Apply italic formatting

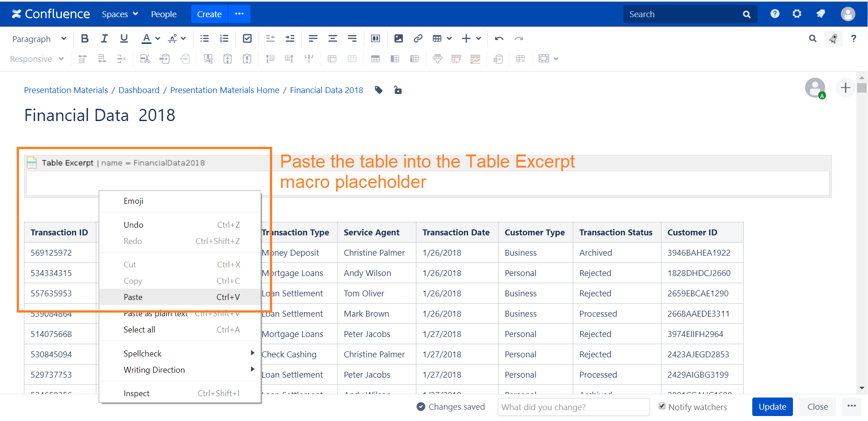pos(104,39)
